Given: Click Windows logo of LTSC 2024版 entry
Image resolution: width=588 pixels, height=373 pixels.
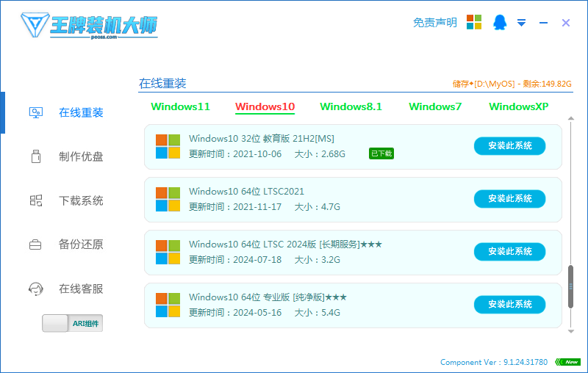Looking at the screenshot, I should point(168,252).
